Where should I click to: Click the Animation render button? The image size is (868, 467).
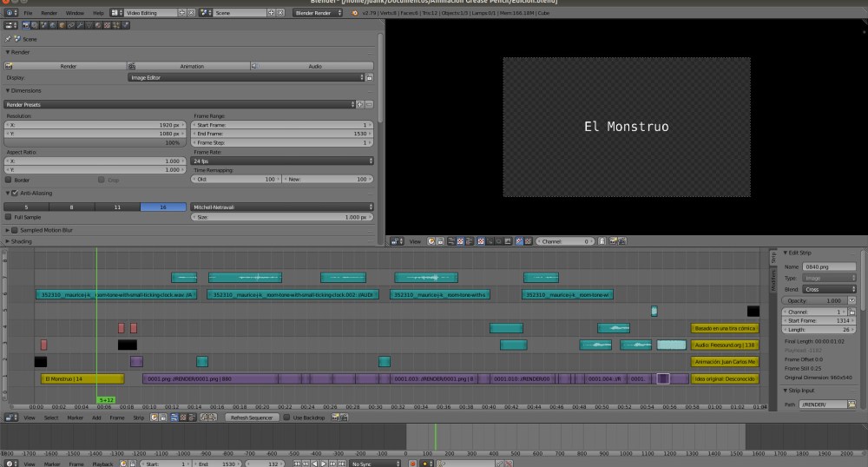[x=191, y=65]
